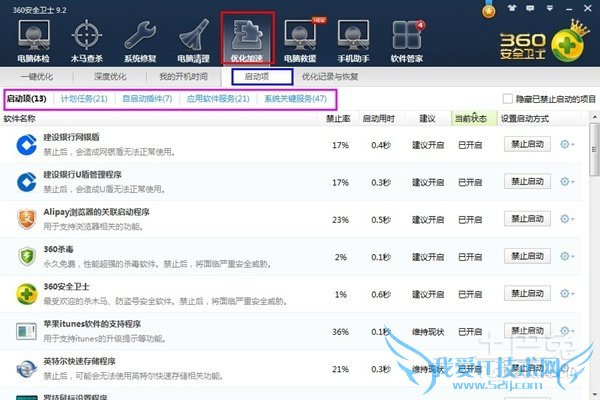Click the scrollbar down arrow
Screen dimensions: 600x400
point(594,394)
